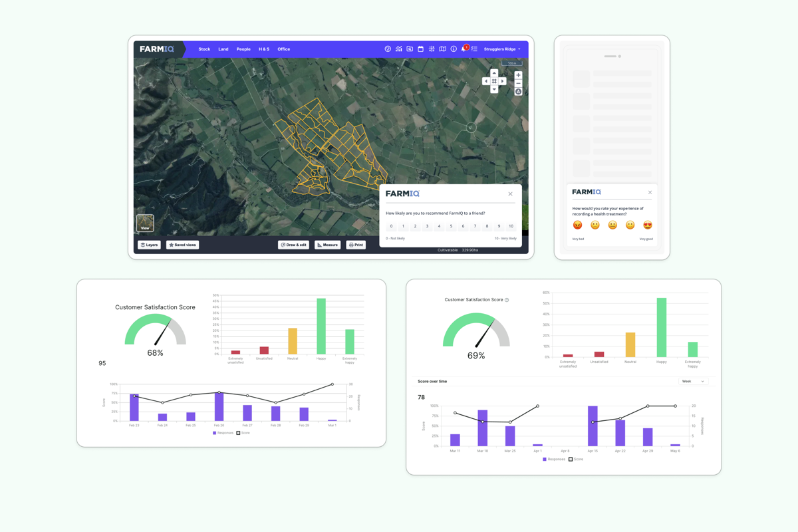Screen dimensions: 798x532
Task: Zoom in on the map with plus
Action: click(x=518, y=75)
